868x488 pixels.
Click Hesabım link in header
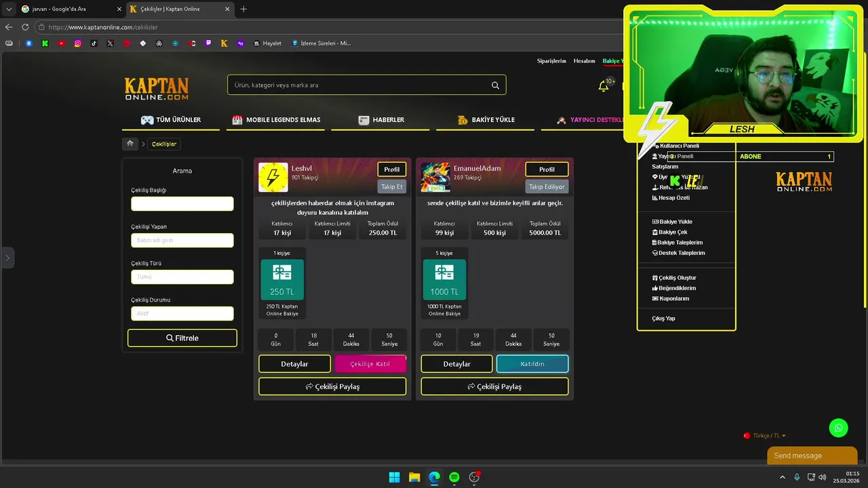(x=584, y=61)
